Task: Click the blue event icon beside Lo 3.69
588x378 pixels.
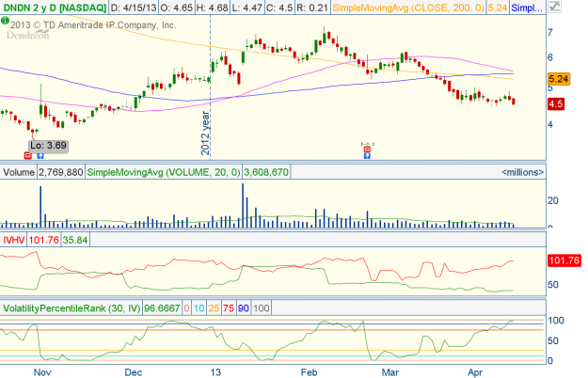Action: 40,154
